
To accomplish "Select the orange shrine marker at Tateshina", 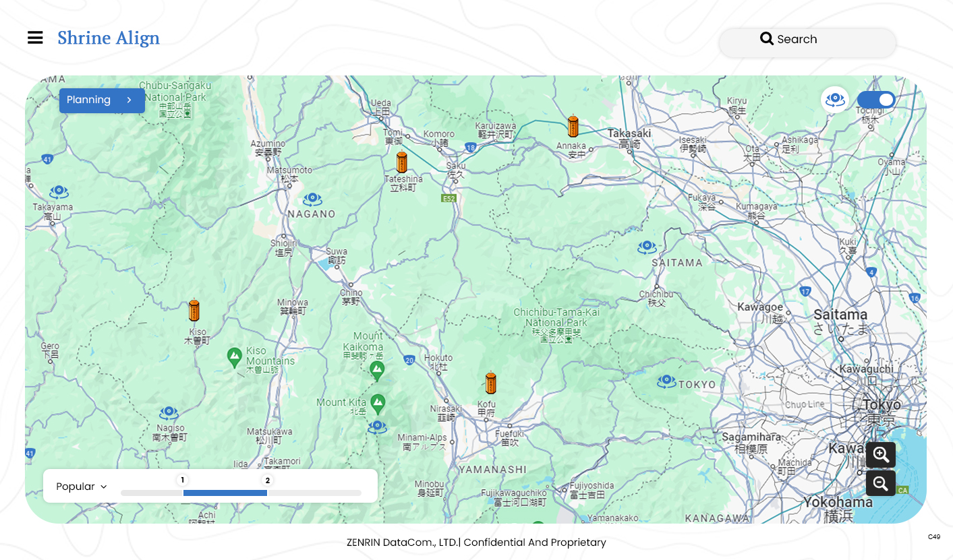I will (402, 162).
